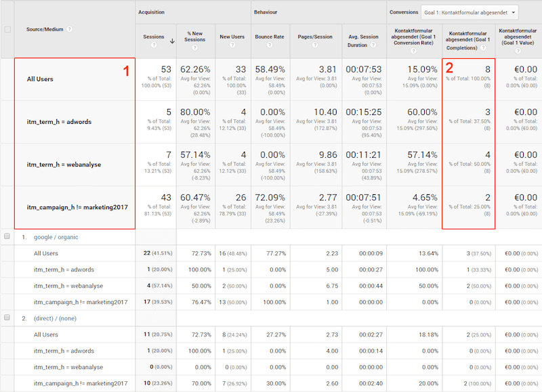542x392 pixels.
Task: Select the 77.27% bounce rate cell
Action: pos(276,253)
